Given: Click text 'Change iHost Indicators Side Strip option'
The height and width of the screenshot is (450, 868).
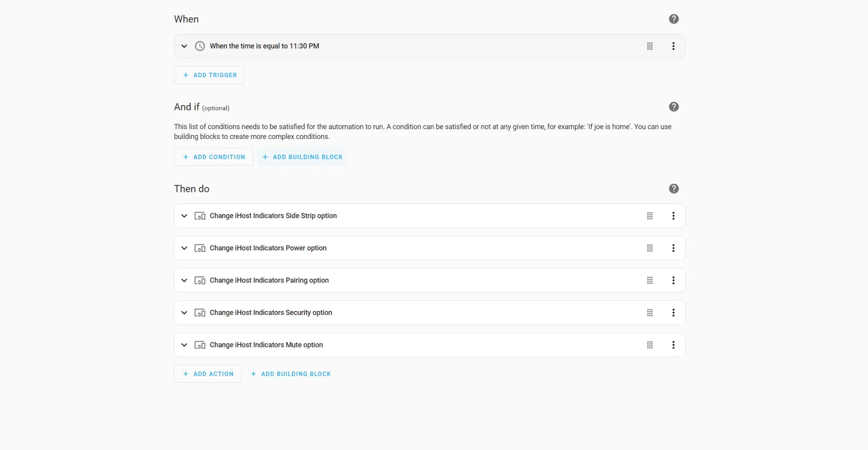Looking at the screenshot, I should click(x=273, y=216).
